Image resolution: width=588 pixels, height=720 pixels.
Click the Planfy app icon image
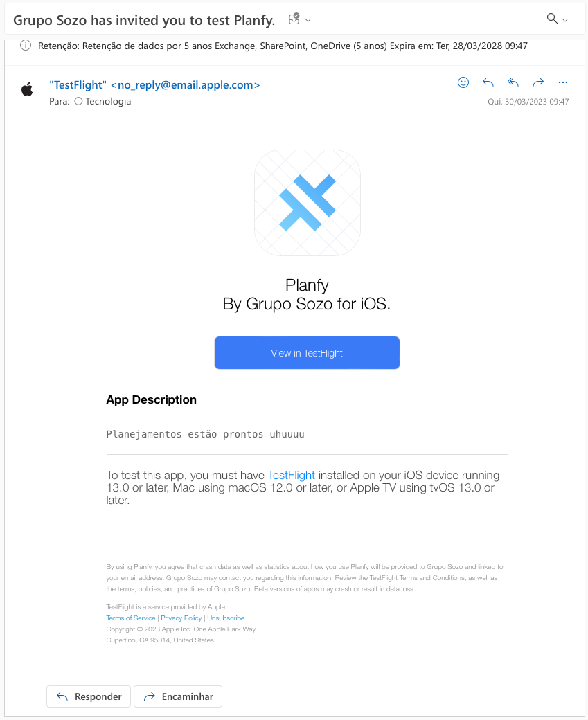coord(308,202)
